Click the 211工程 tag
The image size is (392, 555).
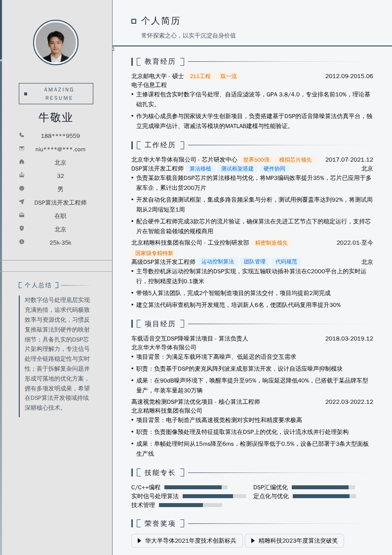200,76
